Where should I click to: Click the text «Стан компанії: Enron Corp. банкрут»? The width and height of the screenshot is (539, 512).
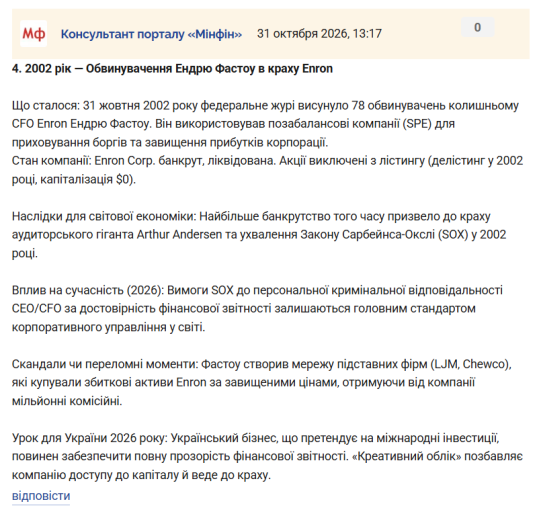click(x=108, y=161)
